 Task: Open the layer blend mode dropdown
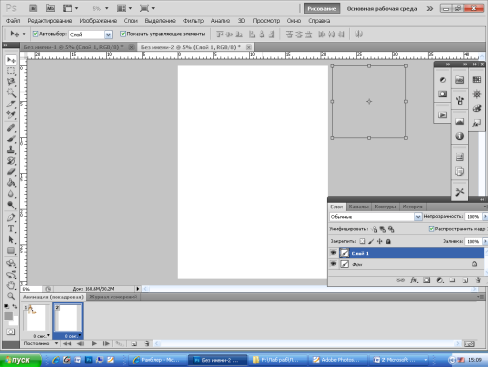pos(418,217)
